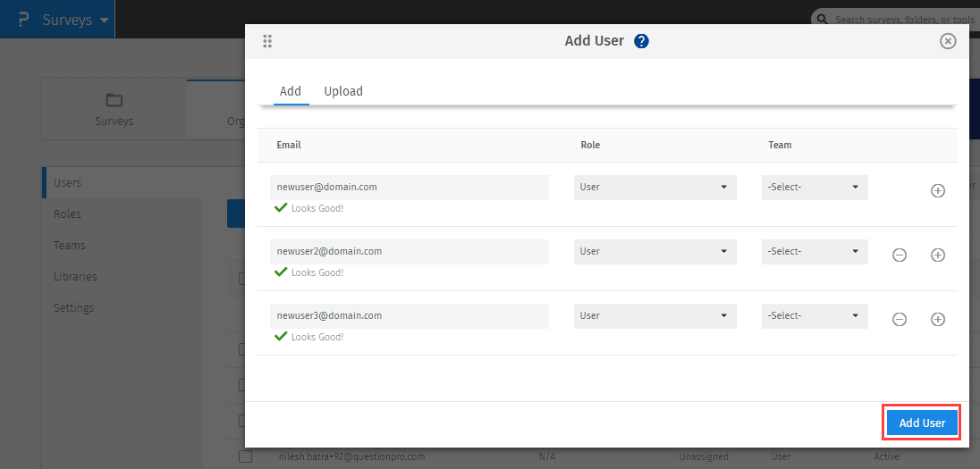
Task: Click the dialog drag handle dots icon
Action: tap(267, 41)
